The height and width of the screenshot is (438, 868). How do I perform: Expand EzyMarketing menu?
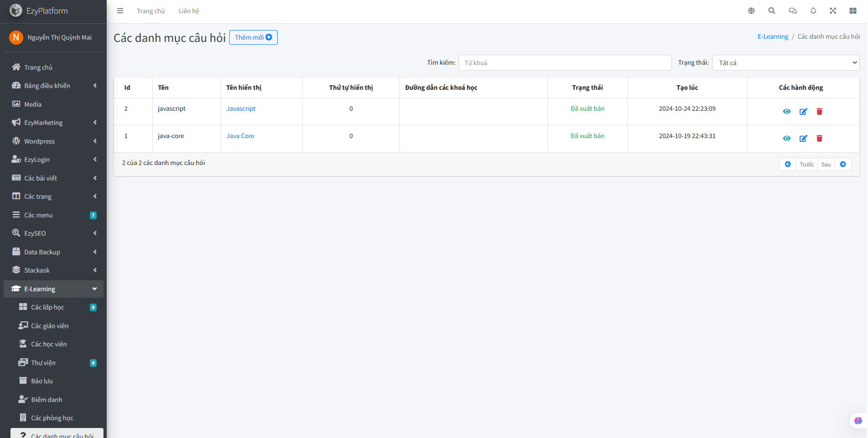coord(53,123)
